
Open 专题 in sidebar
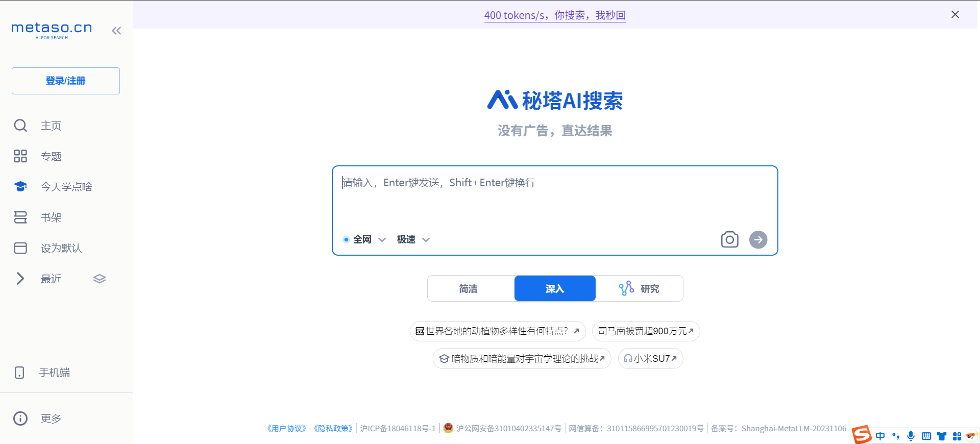51,156
